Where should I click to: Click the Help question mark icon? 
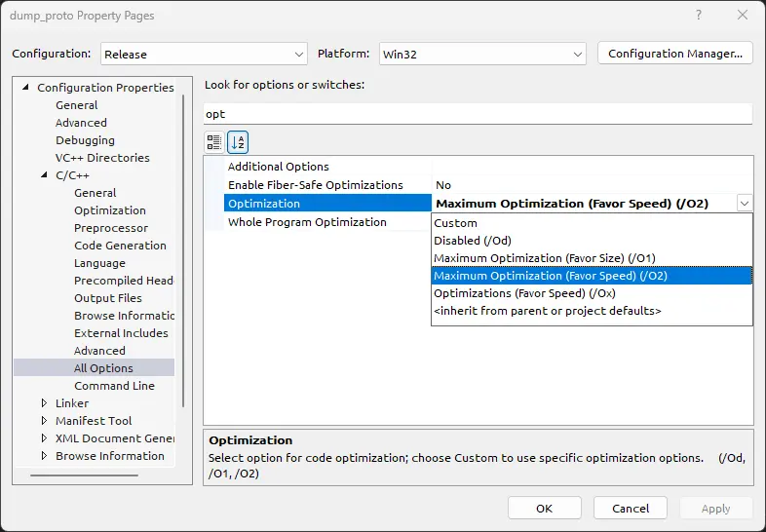coord(699,16)
